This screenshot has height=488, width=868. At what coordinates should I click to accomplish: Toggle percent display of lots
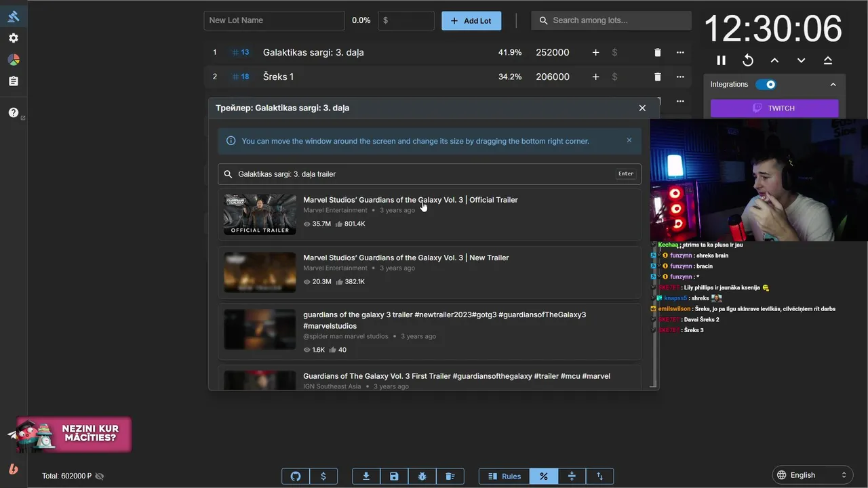(x=544, y=476)
